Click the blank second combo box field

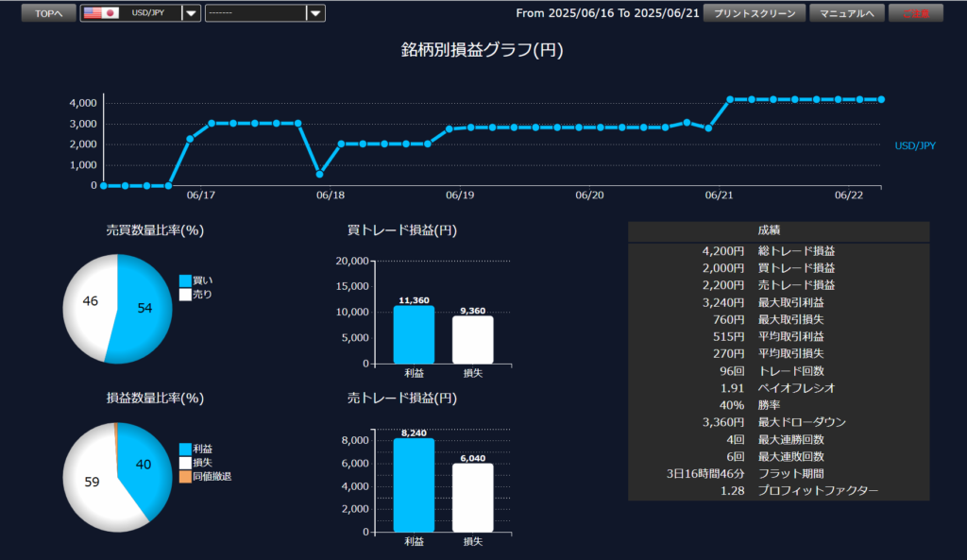[255, 13]
